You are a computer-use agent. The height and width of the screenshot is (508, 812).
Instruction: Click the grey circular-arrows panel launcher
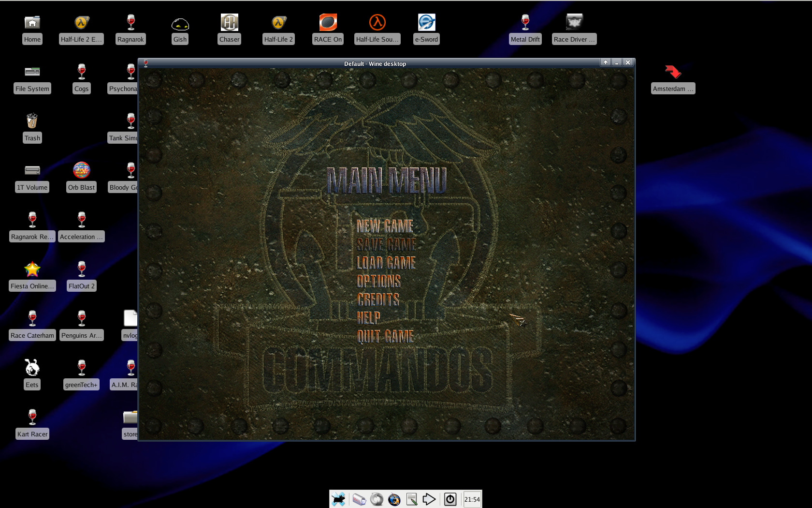point(377,499)
